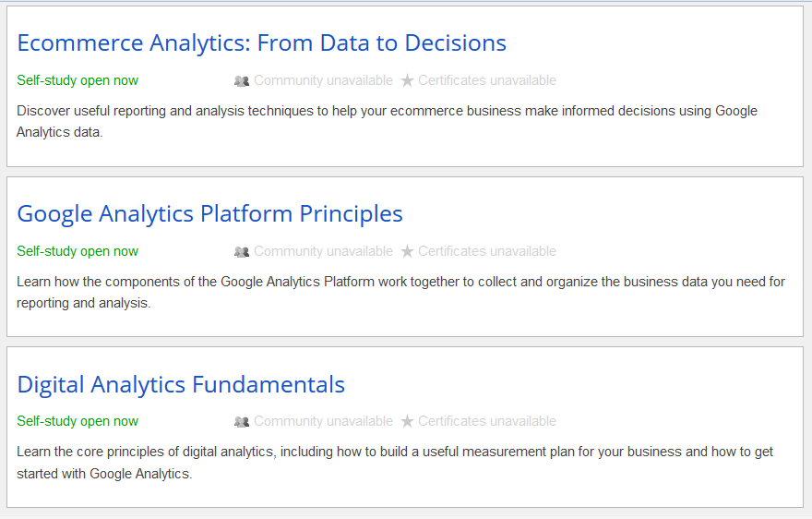
Task: Click Certificates unavailable text in Ecommerce Analytics card
Action: [487, 80]
